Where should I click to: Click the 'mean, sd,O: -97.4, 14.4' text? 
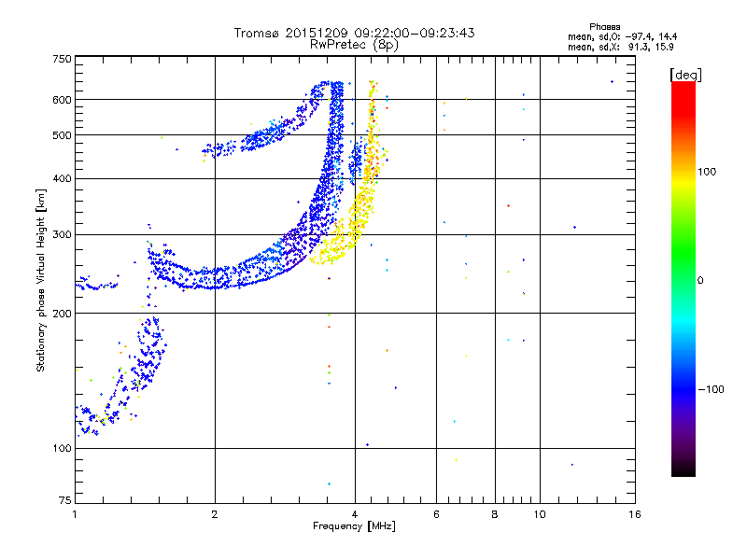point(622,36)
